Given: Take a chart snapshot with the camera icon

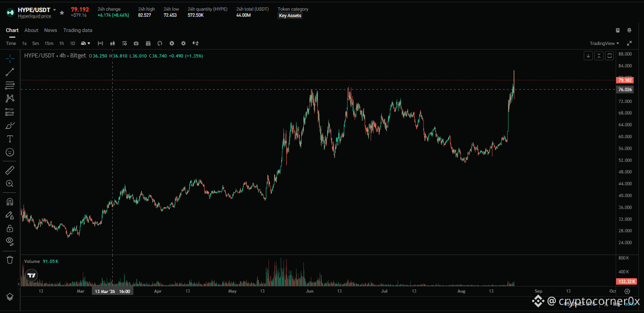Looking at the screenshot, I should (136, 43).
